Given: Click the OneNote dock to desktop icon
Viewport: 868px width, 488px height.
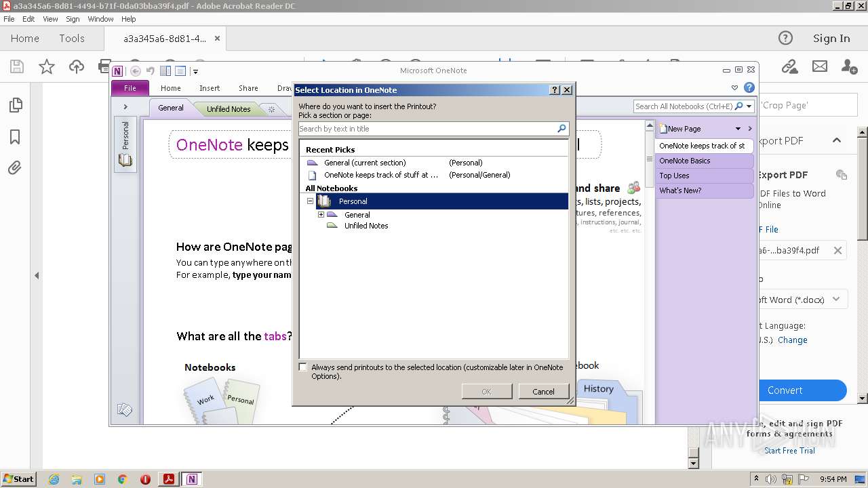Looking at the screenshot, I should (165, 71).
